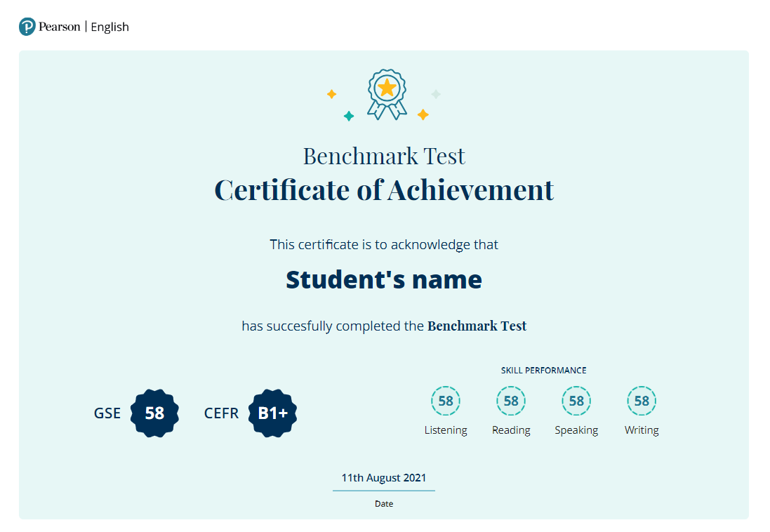This screenshot has width=770, height=532.
Task: Click the Listening score circle
Action: coord(446,401)
